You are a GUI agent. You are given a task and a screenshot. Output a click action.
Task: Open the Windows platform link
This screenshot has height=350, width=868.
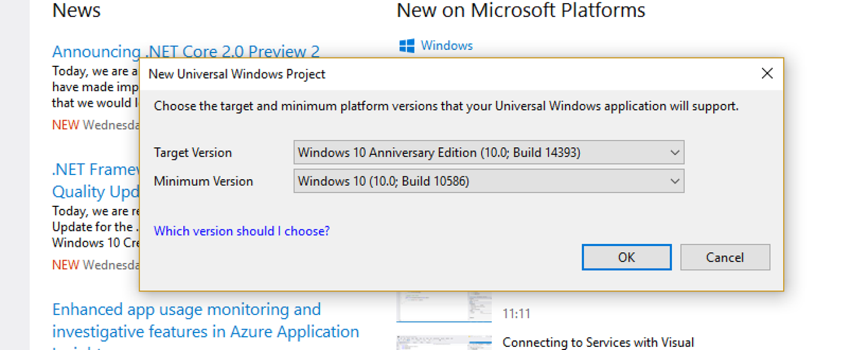click(447, 46)
